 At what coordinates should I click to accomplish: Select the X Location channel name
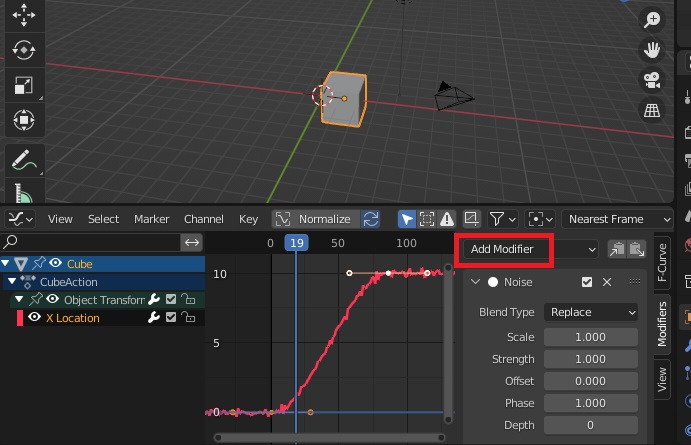coord(73,318)
